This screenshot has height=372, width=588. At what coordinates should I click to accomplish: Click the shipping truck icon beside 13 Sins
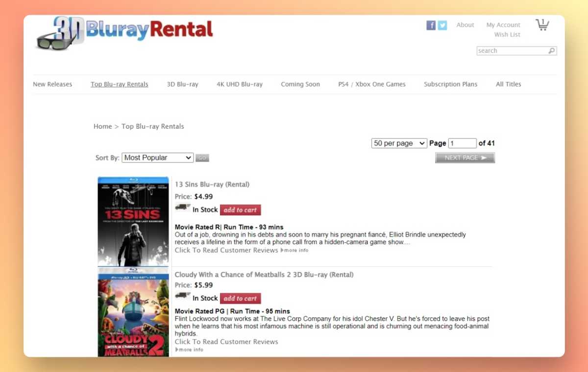pyautogui.click(x=182, y=207)
